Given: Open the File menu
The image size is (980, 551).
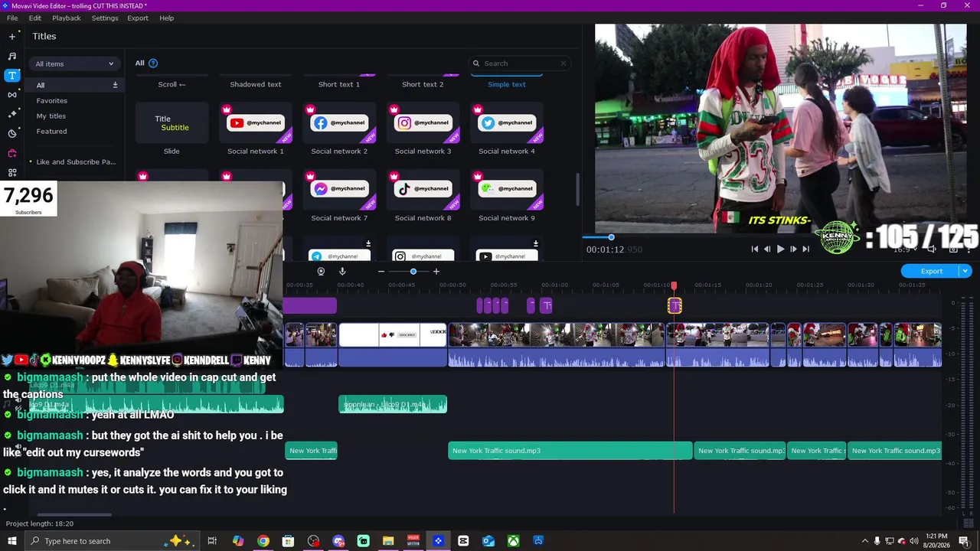Looking at the screenshot, I should 12,18.
